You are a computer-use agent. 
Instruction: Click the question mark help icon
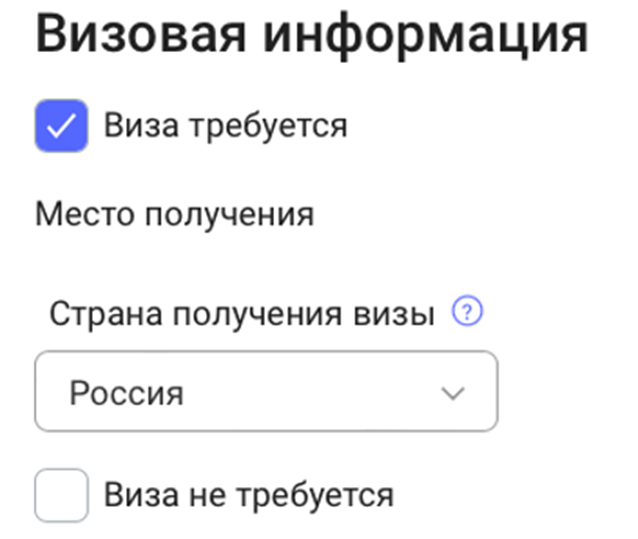click(x=467, y=315)
